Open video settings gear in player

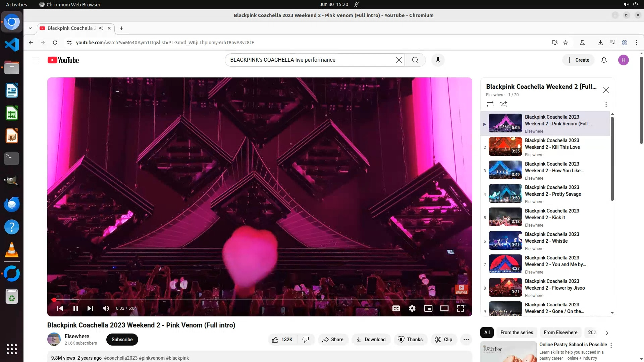coord(412,308)
